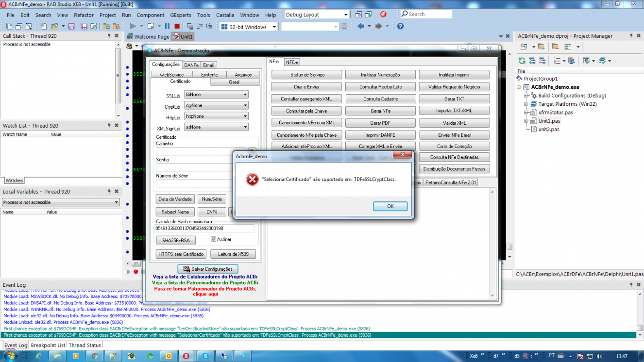
Task: Click Remove Project icon in Project Manager
Action: (555, 47)
